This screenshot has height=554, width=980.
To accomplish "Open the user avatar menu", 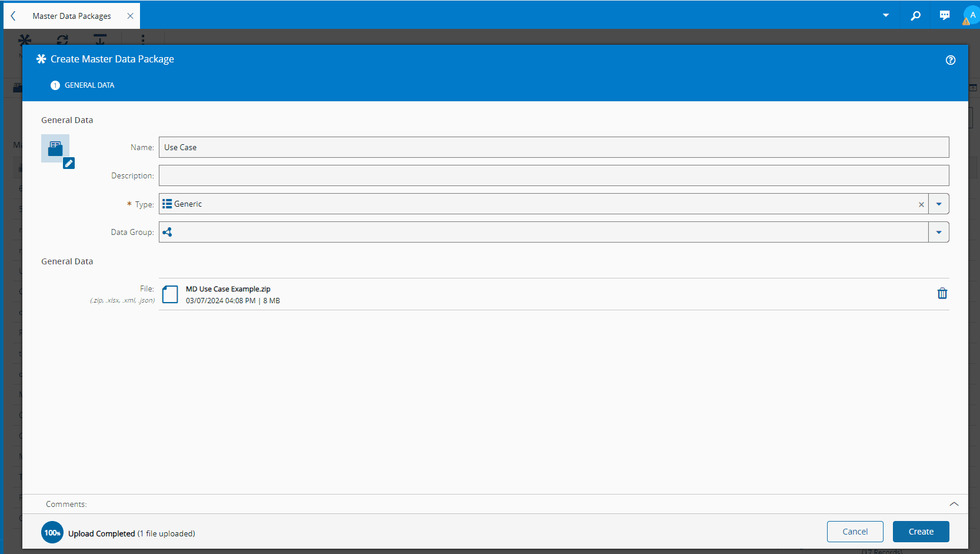I will 971,15.
